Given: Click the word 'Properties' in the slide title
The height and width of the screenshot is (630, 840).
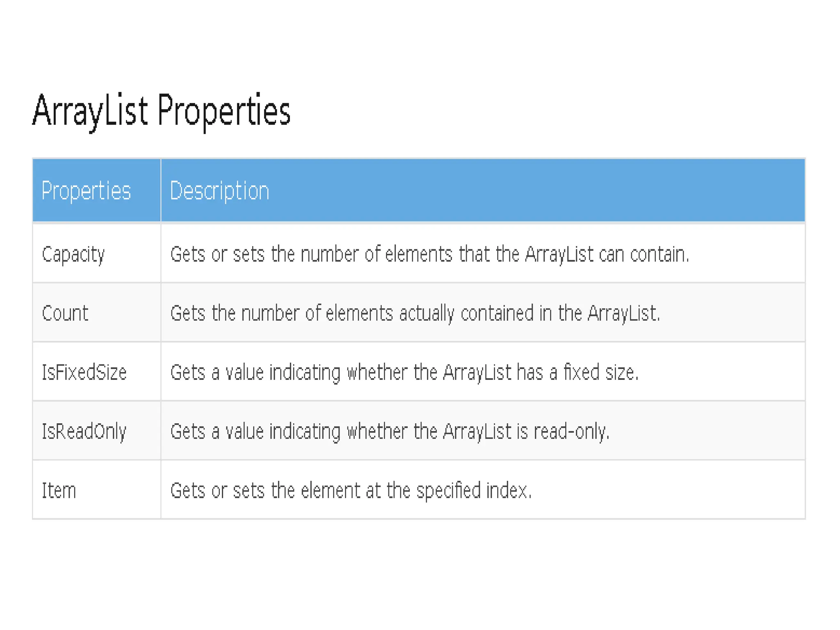Looking at the screenshot, I should point(224,111).
